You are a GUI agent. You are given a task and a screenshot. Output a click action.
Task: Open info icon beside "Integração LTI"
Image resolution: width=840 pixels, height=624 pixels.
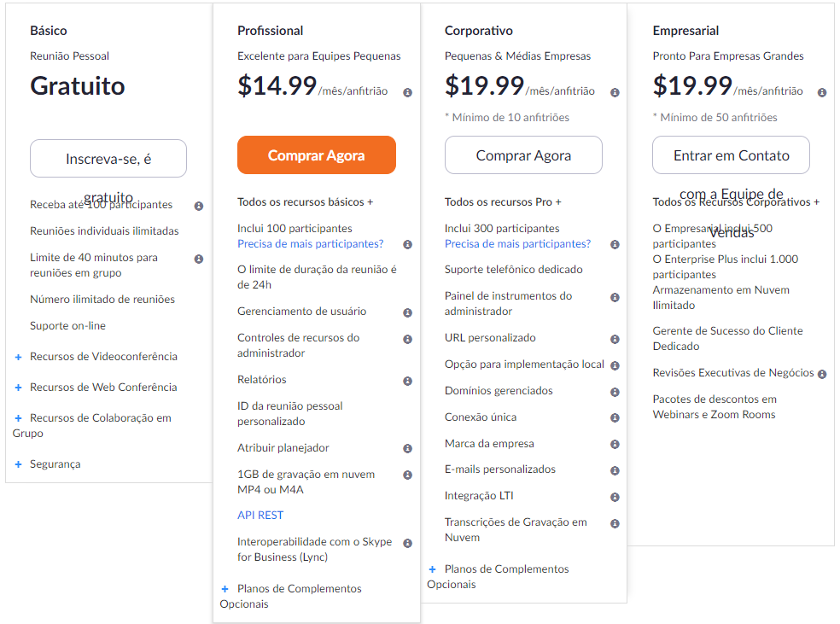click(x=615, y=497)
